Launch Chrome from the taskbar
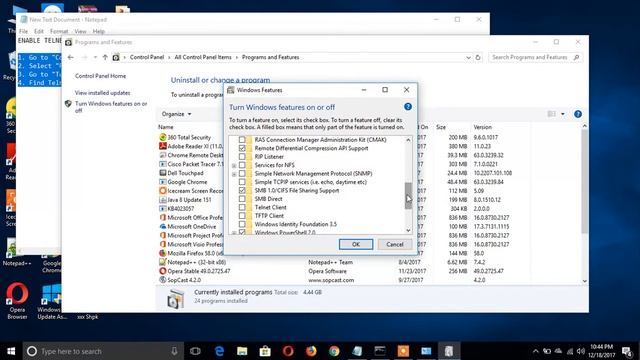 coord(334,351)
